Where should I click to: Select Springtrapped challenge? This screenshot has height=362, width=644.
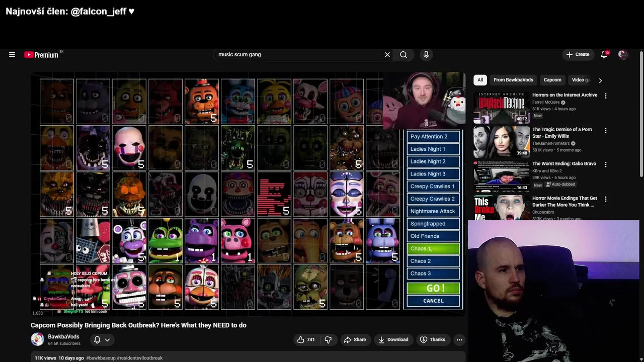pyautogui.click(x=433, y=224)
